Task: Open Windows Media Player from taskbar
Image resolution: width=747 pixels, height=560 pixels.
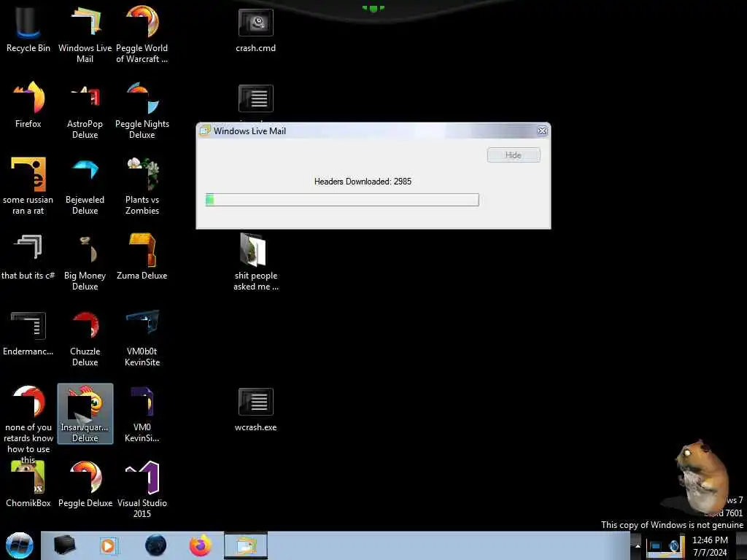Action: coord(108,545)
